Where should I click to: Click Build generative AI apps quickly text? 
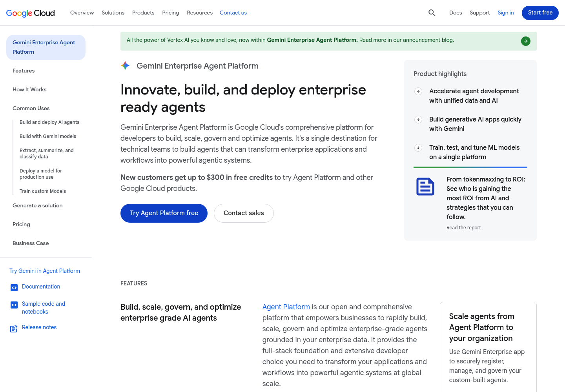point(475,124)
